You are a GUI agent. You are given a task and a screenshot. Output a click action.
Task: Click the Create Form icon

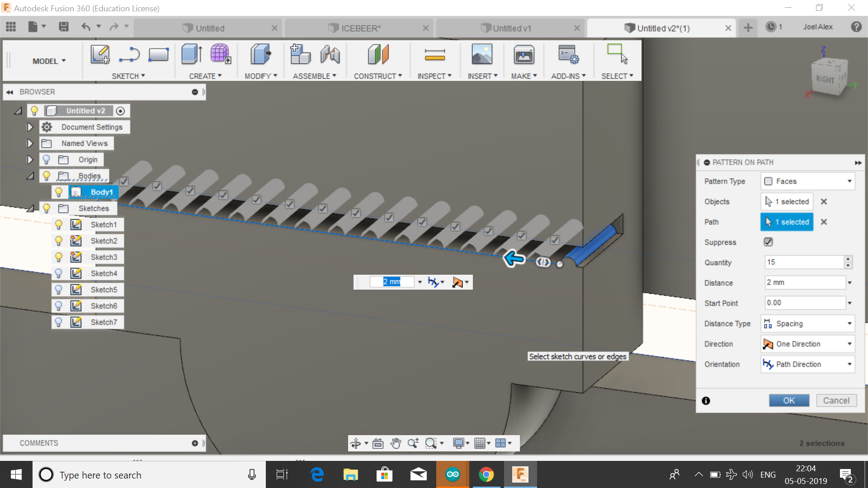220,55
